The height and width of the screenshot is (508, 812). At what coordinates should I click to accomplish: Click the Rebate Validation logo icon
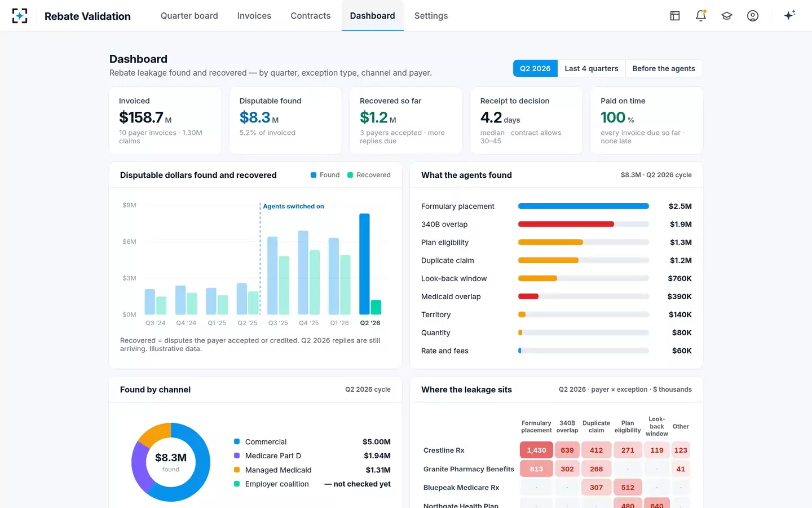(x=20, y=16)
